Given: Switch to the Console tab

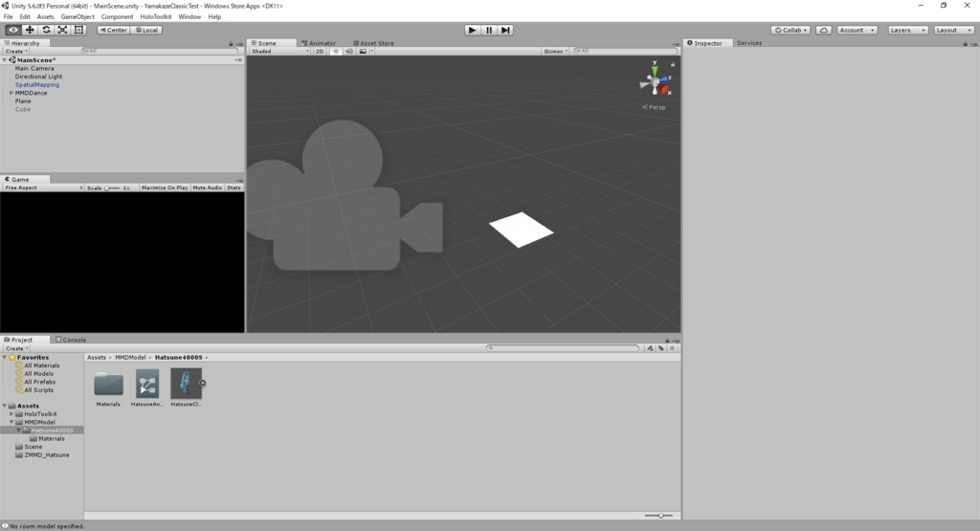Looking at the screenshot, I should tap(71, 340).
